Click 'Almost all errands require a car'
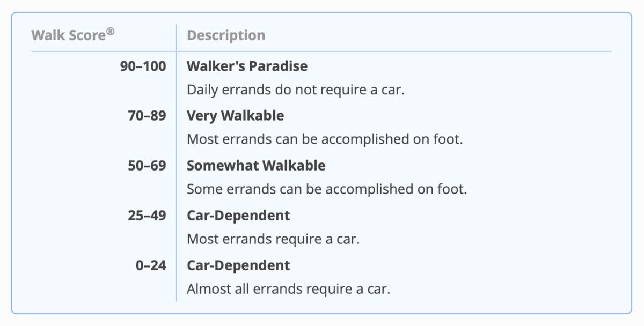 [x=288, y=289]
